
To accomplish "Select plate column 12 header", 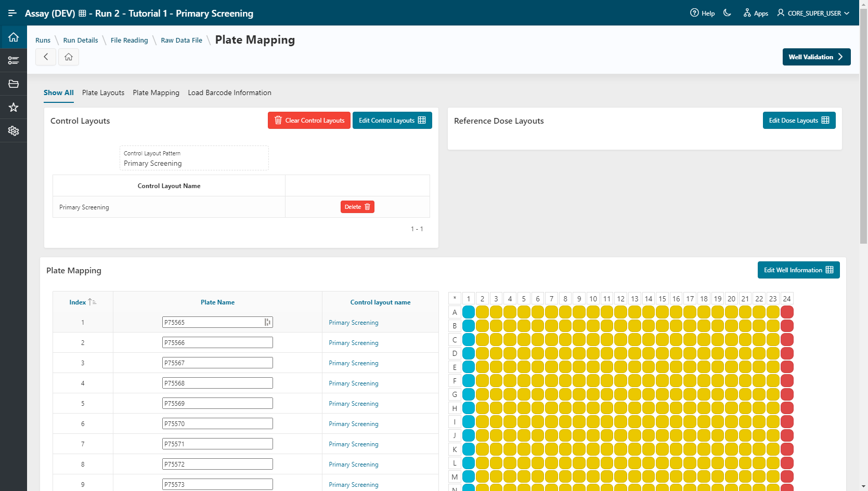I will click(x=620, y=298).
